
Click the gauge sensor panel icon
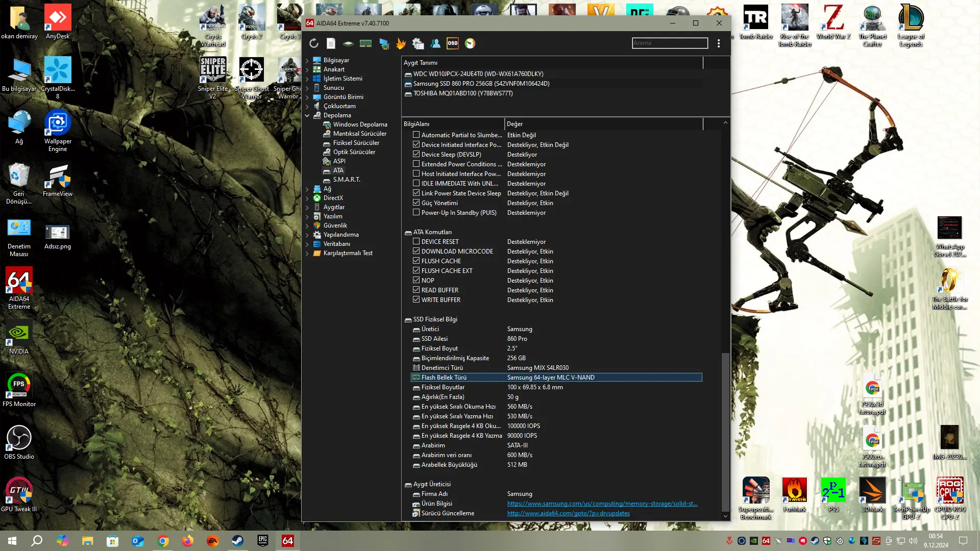[470, 43]
